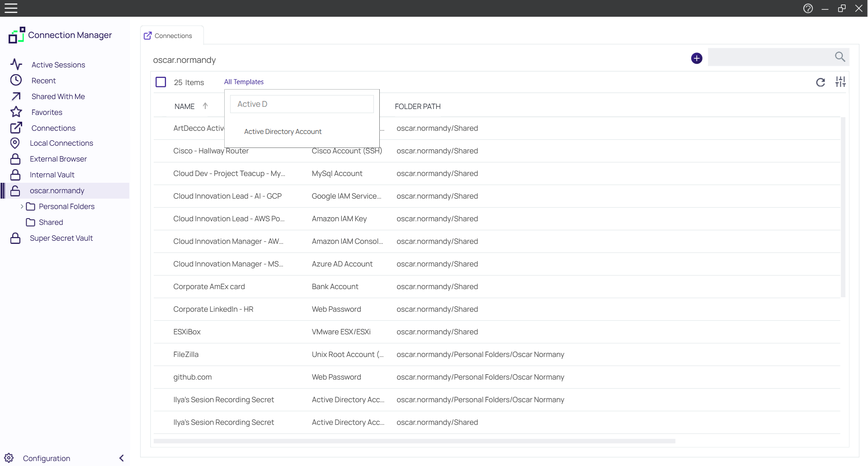Image resolution: width=868 pixels, height=466 pixels.
Task: Click the Local Connections pin icon
Action: pyautogui.click(x=15, y=143)
